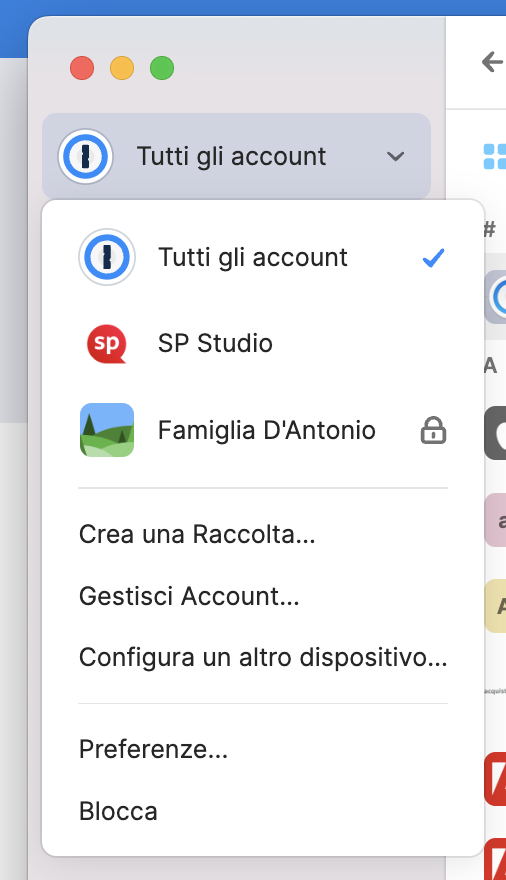Expand the account chevron dropdown arrow
The image size is (506, 880).
coord(395,157)
